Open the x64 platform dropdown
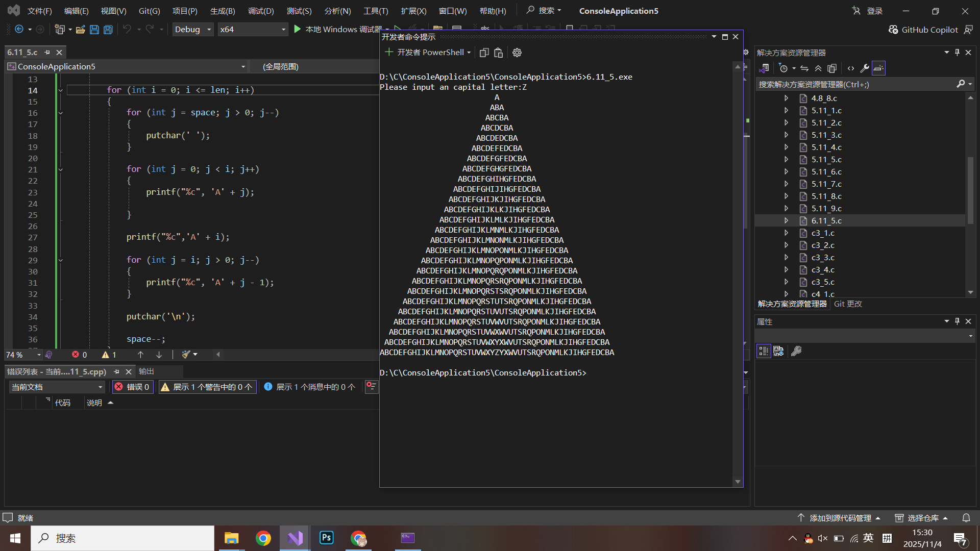 pyautogui.click(x=253, y=30)
